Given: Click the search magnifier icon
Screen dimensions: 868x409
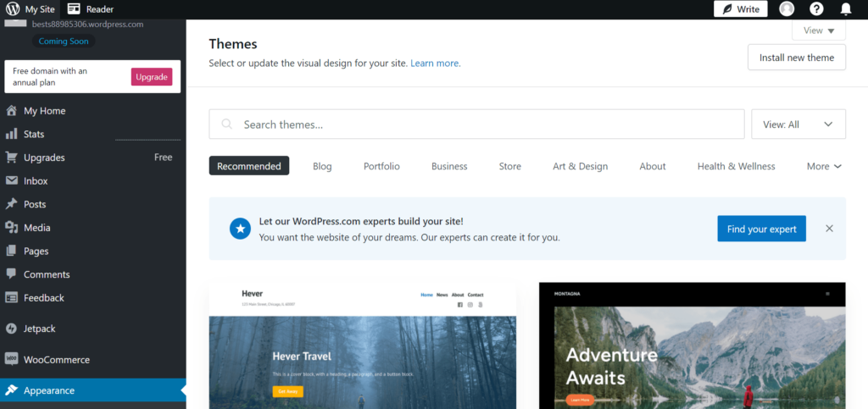Looking at the screenshot, I should pyautogui.click(x=226, y=124).
